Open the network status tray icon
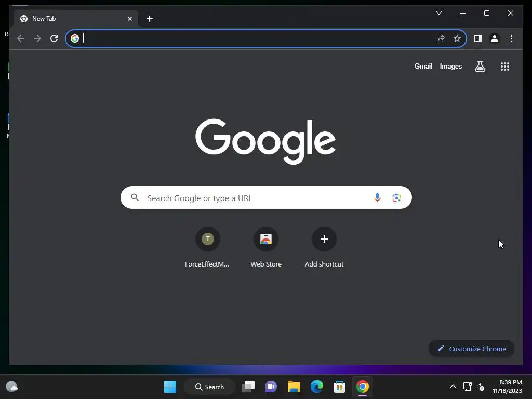 [x=468, y=387]
